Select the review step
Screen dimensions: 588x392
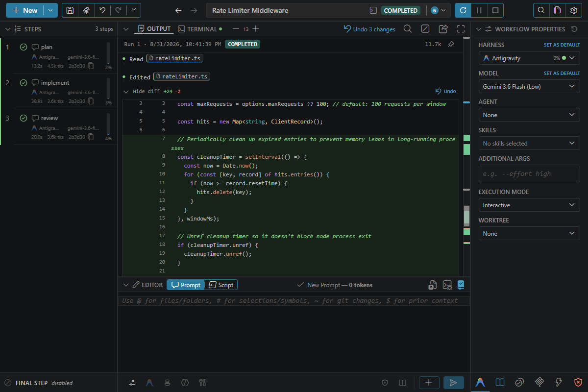59,127
